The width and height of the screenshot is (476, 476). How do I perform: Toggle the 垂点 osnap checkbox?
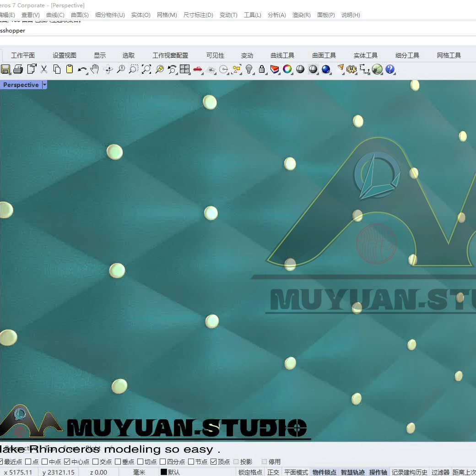click(x=118, y=461)
